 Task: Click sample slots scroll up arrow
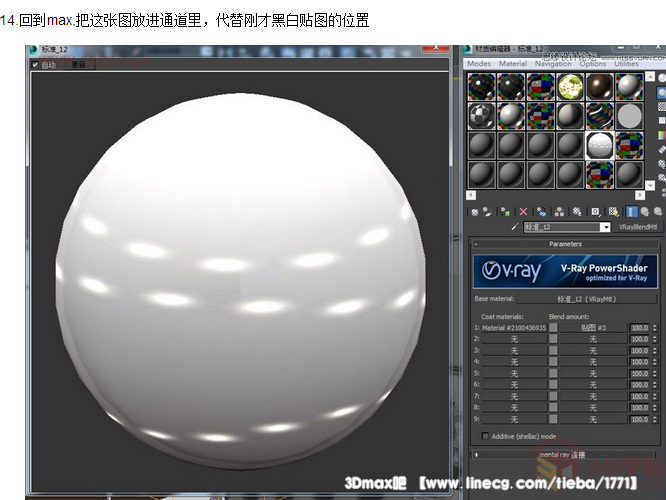[650, 76]
